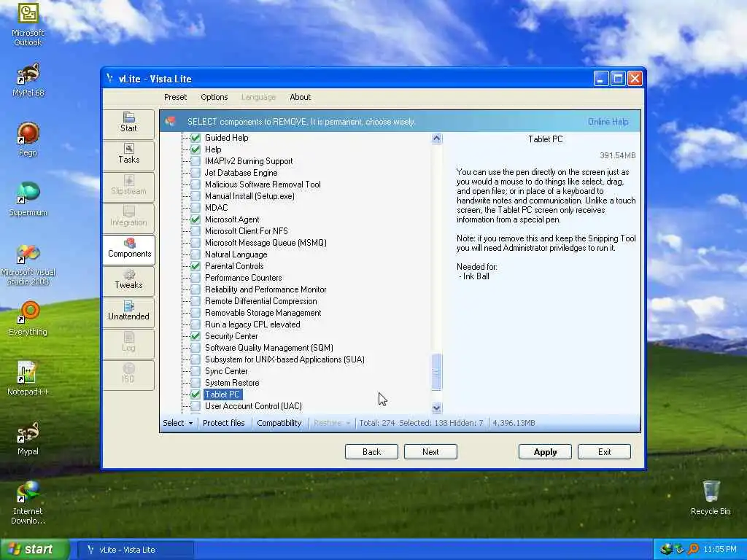
Task: Click vLite - Vista Lite taskbar button
Action: pos(136,550)
